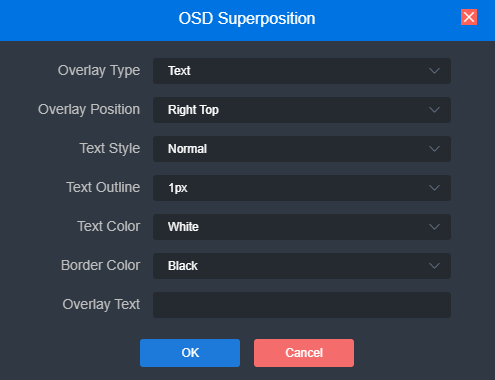Focus the Overlay Text input field

(302, 305)
